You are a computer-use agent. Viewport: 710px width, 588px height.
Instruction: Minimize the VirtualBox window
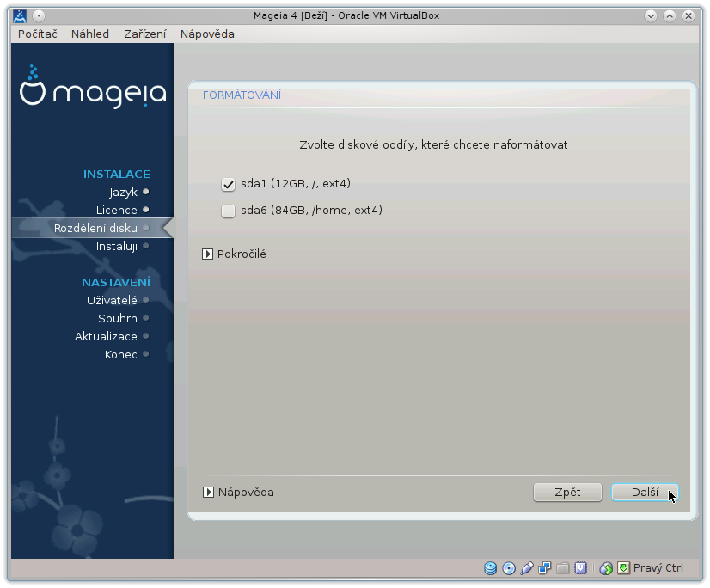tap(651, 15)
